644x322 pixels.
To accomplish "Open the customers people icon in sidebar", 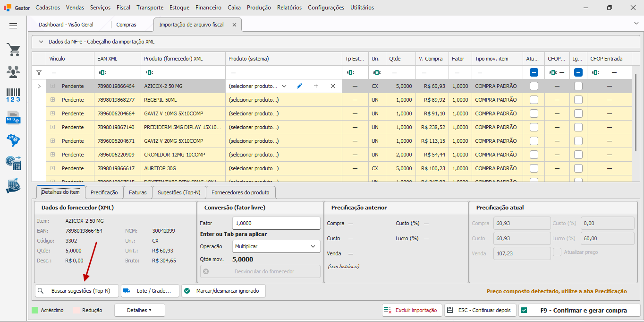I will pyautogui.click(x=13, y=72).
